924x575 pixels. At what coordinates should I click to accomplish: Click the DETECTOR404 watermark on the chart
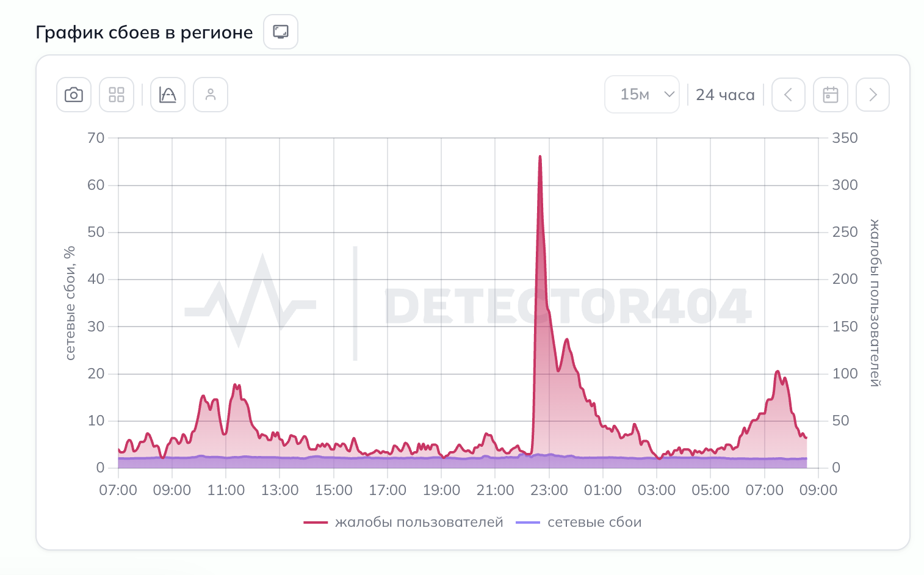coord(568,306)
